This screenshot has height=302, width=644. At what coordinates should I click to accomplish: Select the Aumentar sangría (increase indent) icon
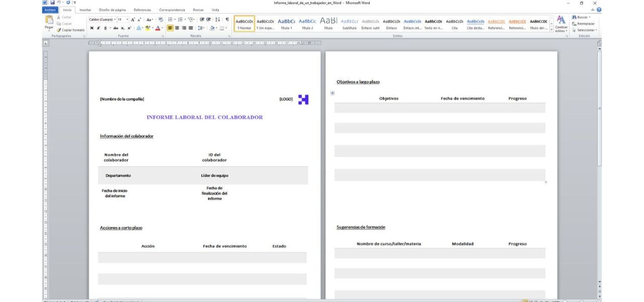click(x=209, y=19)
